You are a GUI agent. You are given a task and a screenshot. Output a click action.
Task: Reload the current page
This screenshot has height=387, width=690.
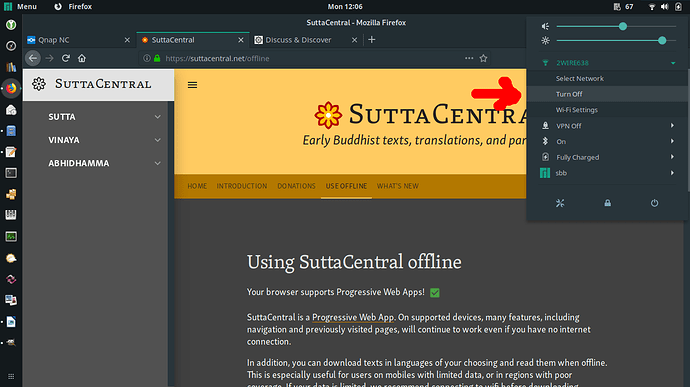point(66,58)
